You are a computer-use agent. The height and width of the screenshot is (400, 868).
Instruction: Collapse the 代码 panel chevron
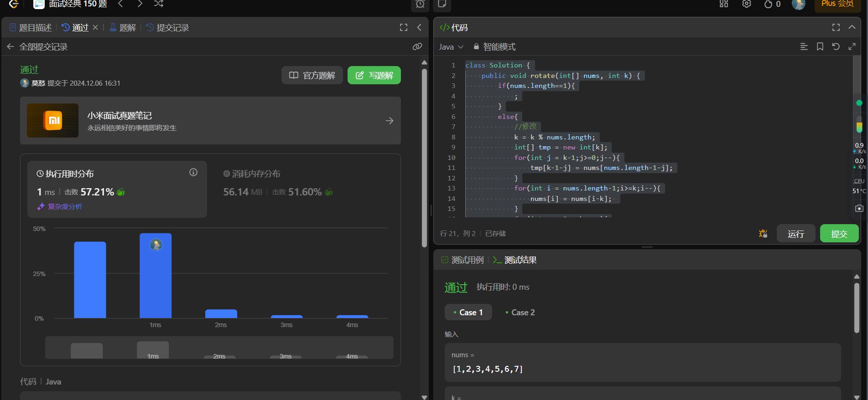pyautogui.click(x=852, y=27)
